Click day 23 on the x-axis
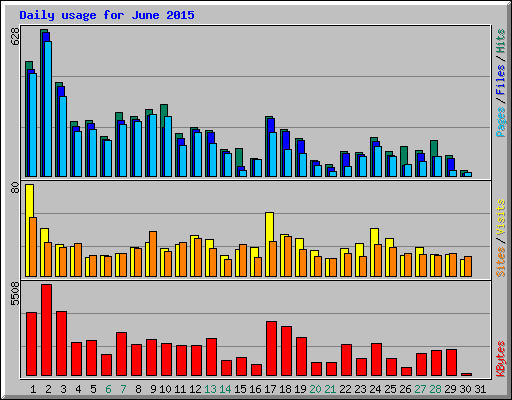 (360, 389)
